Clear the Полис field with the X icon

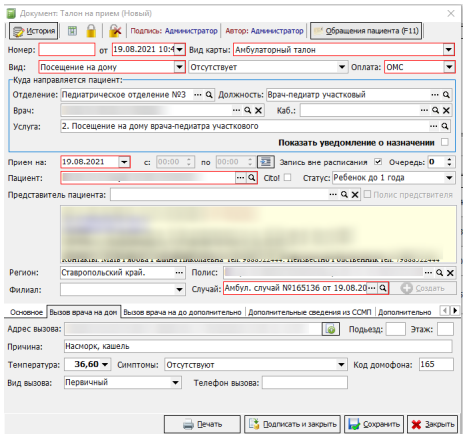[x=450, y=273]
